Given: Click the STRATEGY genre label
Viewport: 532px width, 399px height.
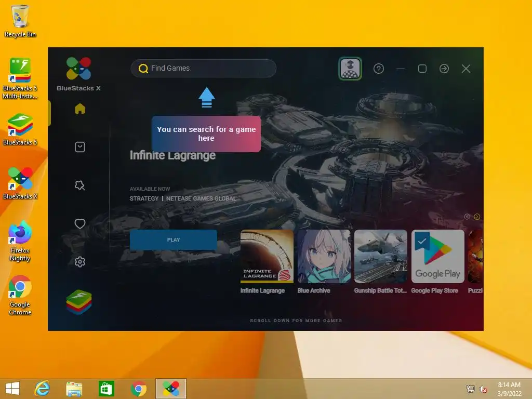Looking at the screenshot, I should (144, 198).
